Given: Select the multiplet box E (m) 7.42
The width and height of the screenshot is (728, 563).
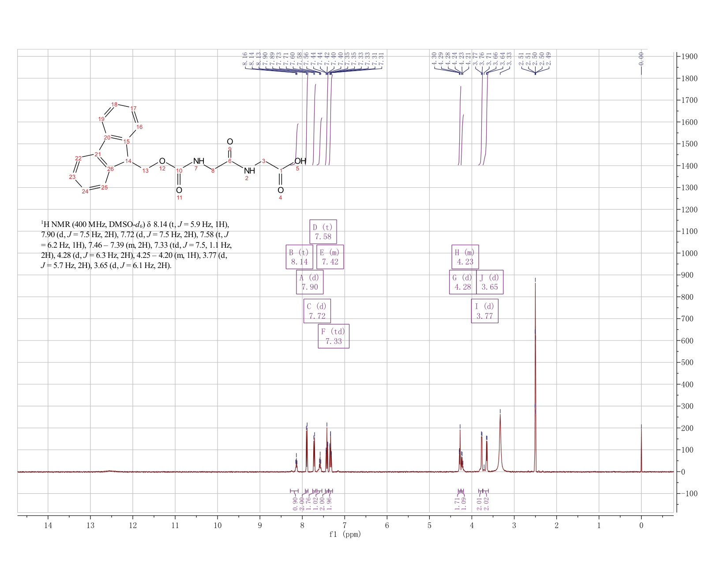Looking at the screenshot, I should pos(330,257).
